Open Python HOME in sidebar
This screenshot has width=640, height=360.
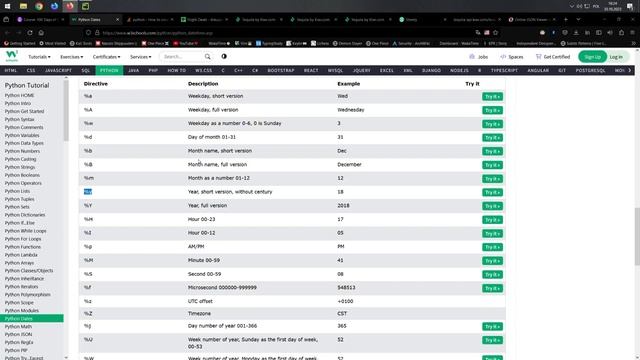[x=19, y=95]
